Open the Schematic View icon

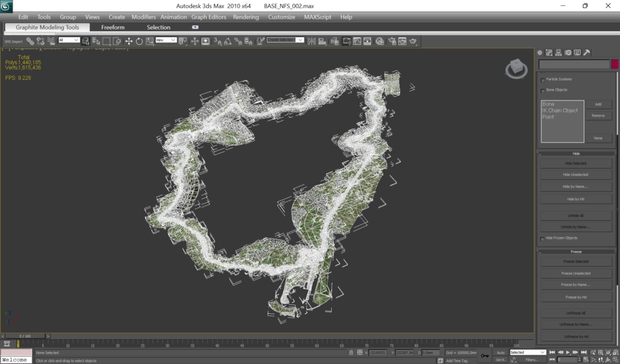coord(368,41)
